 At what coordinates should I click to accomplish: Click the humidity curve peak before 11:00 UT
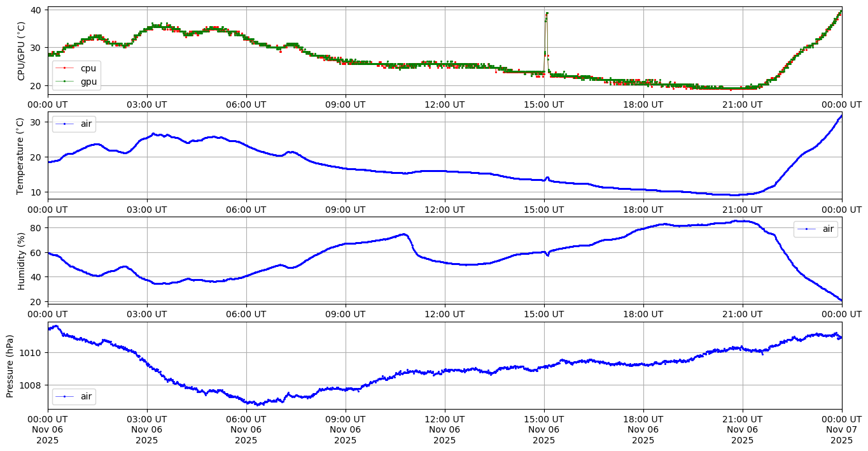pos(403,234)
